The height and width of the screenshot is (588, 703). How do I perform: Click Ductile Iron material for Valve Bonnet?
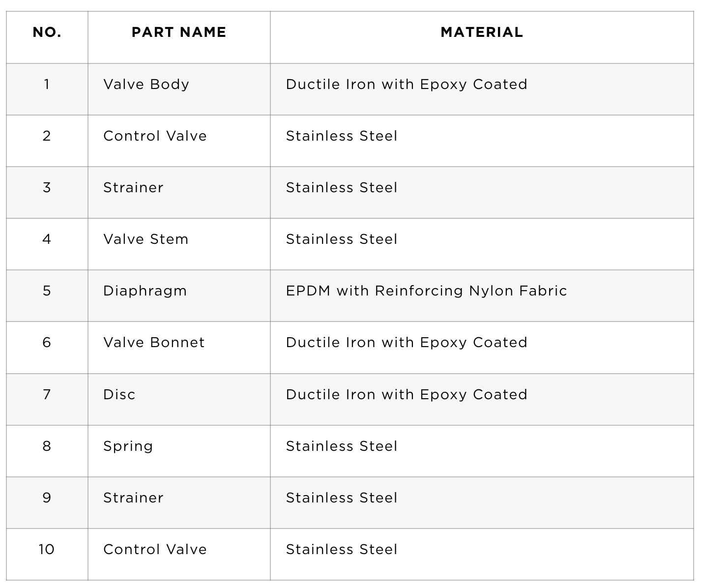pyautogui.click(x=407, y=343)
